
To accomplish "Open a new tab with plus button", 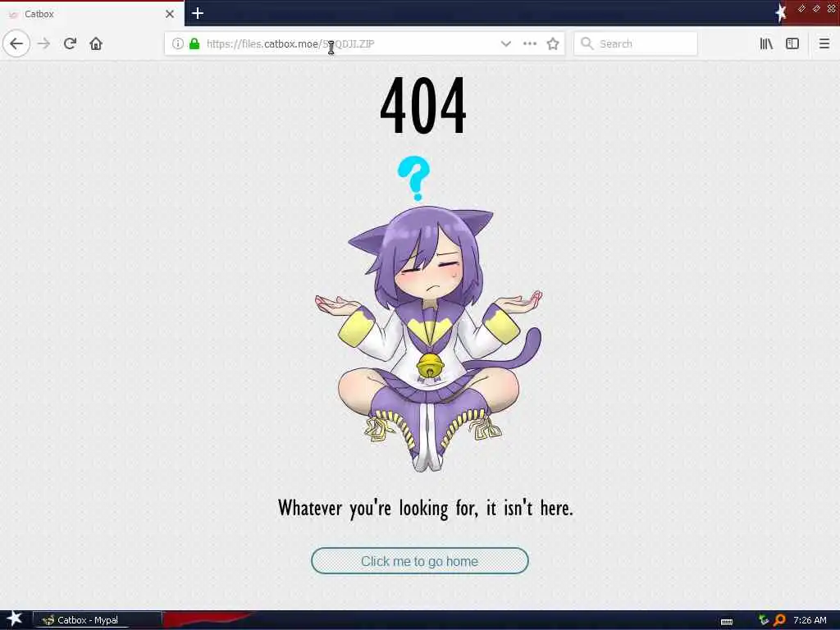I will [x=197, y=13].
